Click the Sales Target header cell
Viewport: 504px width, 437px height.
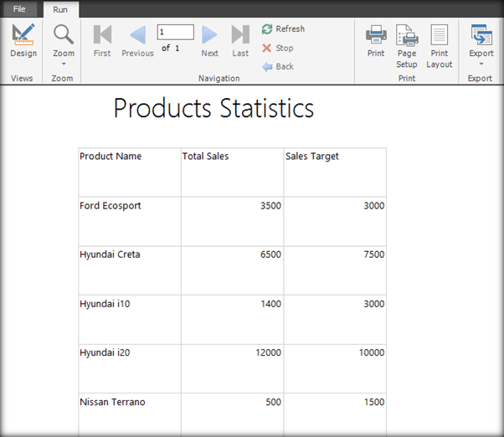(312, 157)
